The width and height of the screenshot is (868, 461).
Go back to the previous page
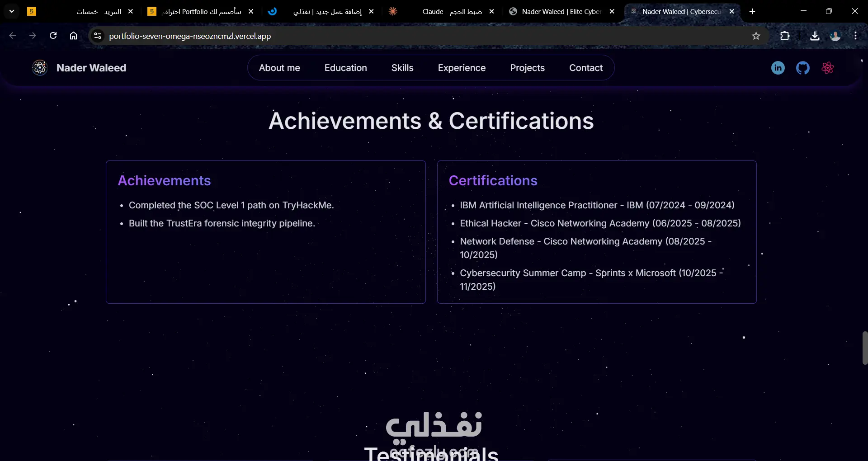[13, 36]
